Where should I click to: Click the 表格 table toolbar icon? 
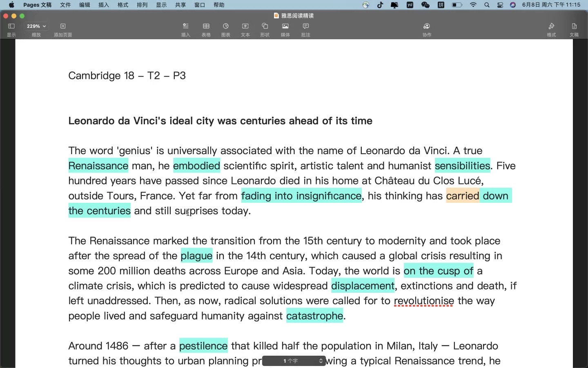[206, 26]
